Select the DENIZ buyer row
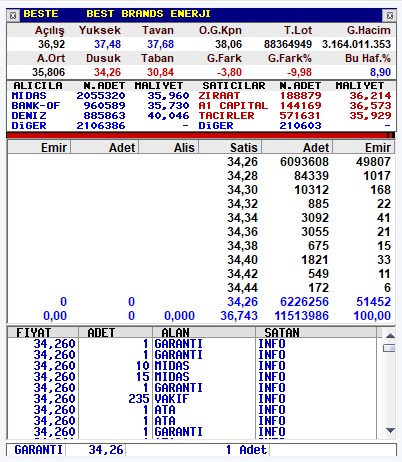The image size is (402, 462). (101, 116)
